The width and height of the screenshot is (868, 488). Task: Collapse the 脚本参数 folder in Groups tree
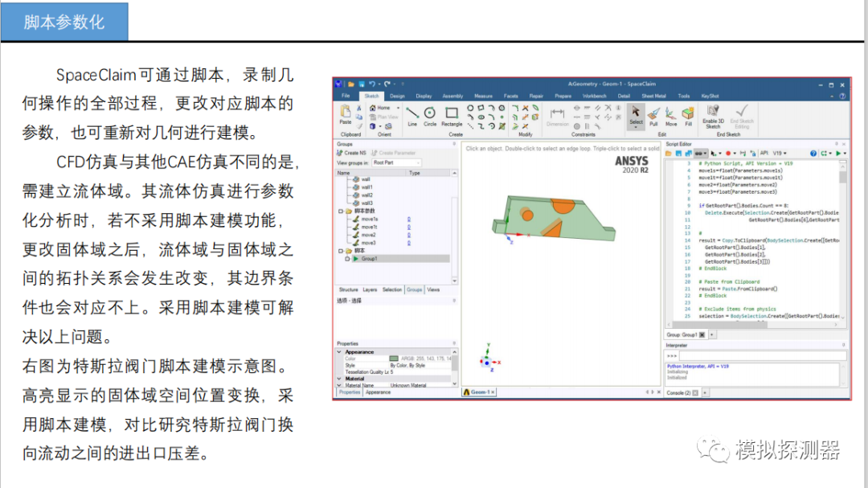[x=341, y=211]
